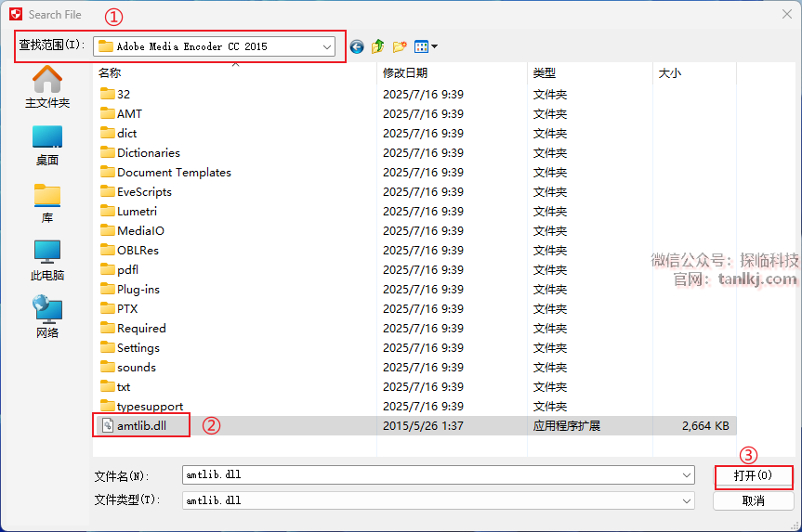Select the AMT folder icon
802x532 pixels.
tap(108, 113)
